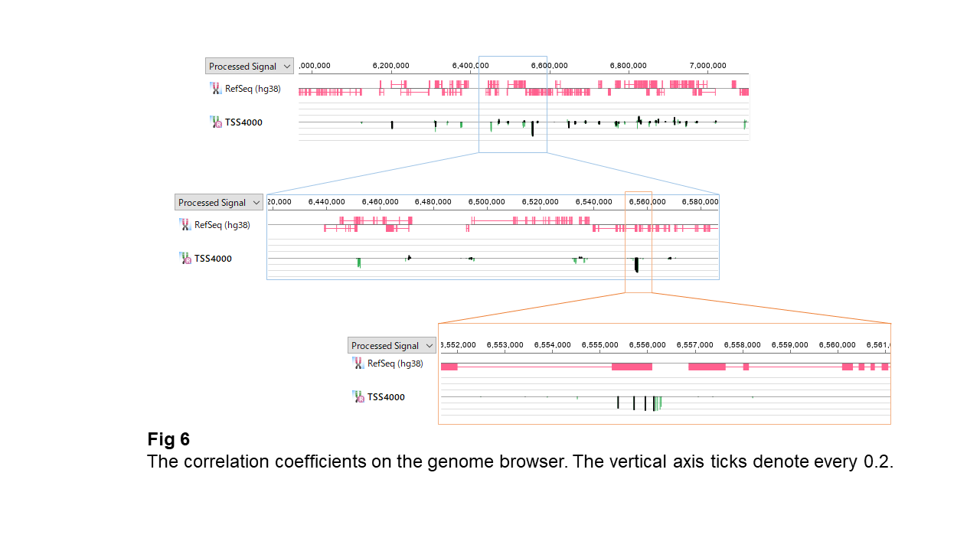Image resolution: width=980 pixels, height=551 pixels.
Task: Click the TSS4000 track icon in top panel
Action: [216, 122]
